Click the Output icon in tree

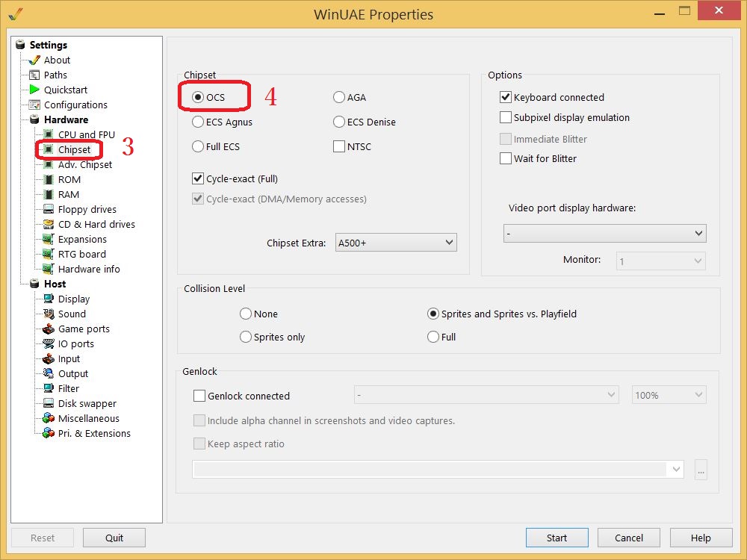[x=48, y=374]
